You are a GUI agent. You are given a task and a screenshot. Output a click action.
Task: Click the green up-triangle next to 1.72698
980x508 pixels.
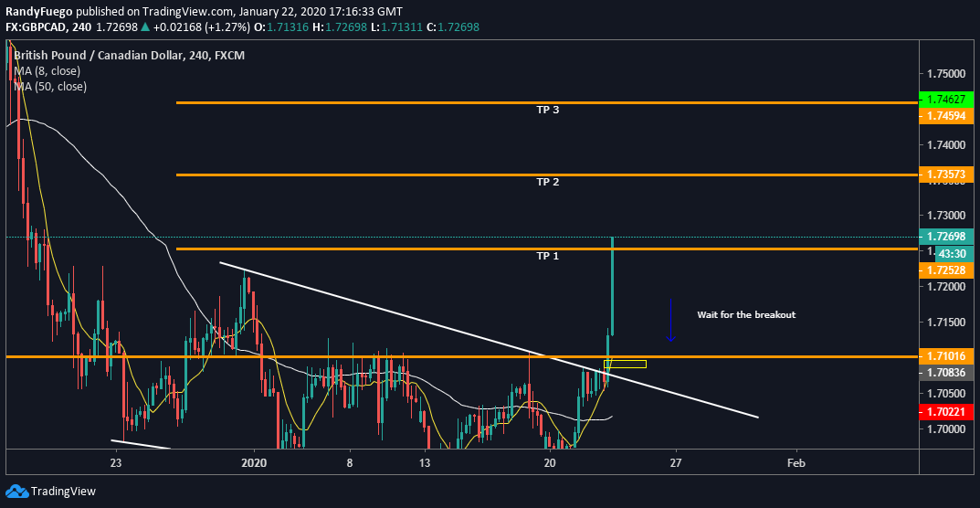(x=145, y=26)
